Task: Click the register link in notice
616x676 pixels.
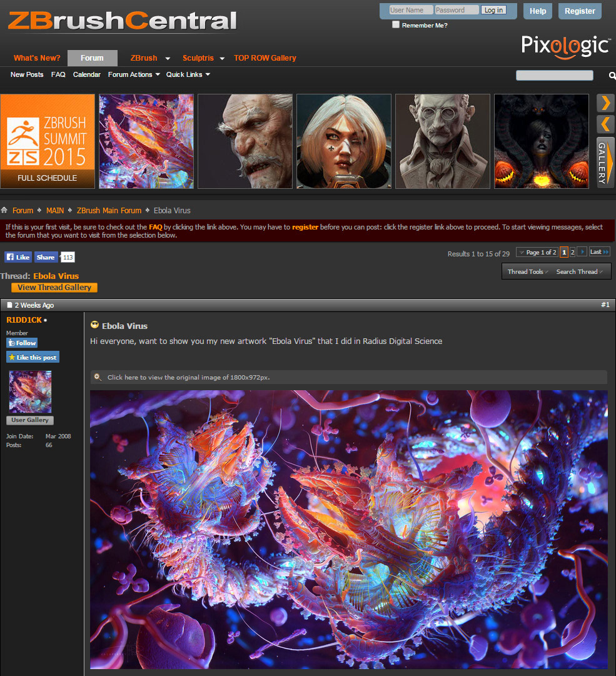Action: pyautogui.click(x=305, y=227)
